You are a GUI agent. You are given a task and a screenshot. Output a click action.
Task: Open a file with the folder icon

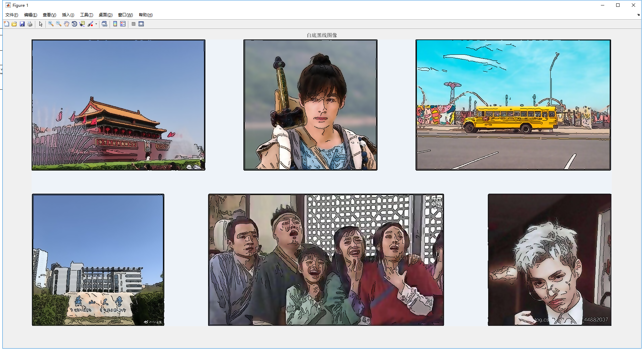(14, 24)
